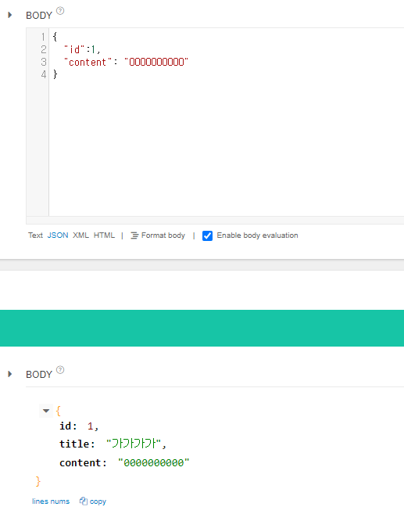Pick HTML body format
404x532 pixels.
tap(104, 235)
